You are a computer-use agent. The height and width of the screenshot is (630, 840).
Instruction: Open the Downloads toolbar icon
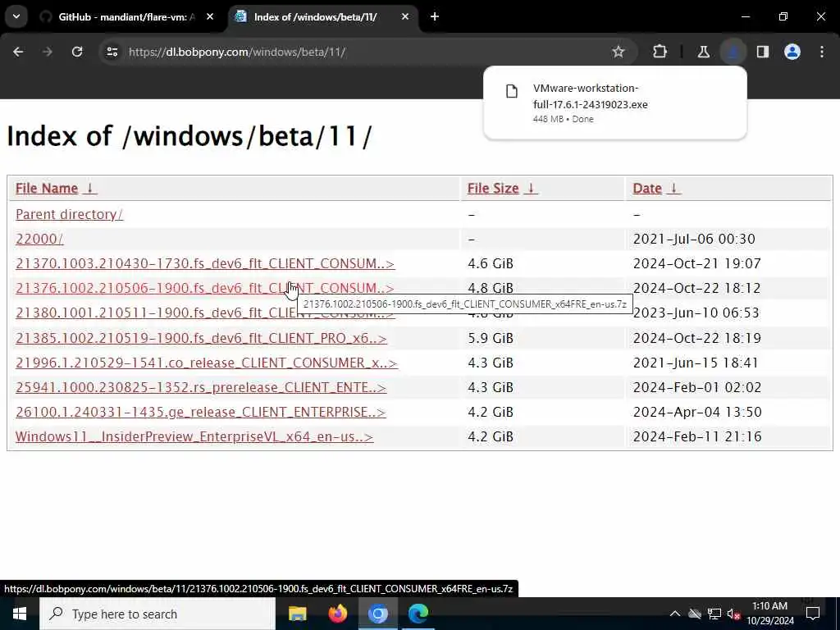tap(733, 52)
